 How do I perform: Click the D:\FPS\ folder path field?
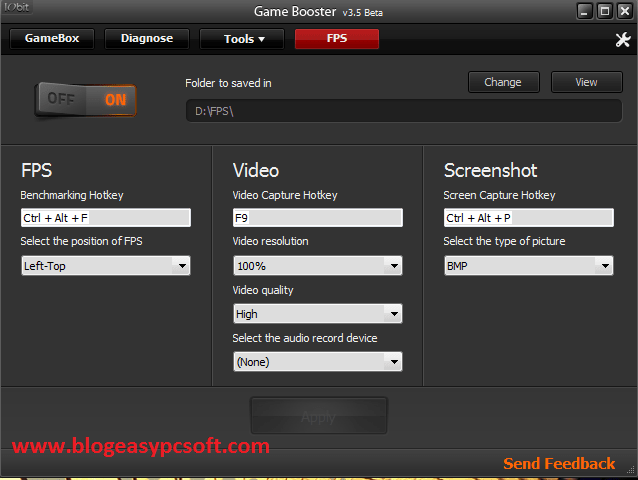(404, 111)
